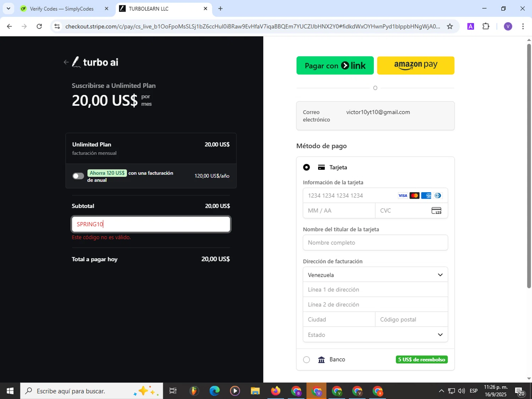Open Firefox from taskbar
The image size is (532, 399).
pyautogui.click(x=276, y=391)
